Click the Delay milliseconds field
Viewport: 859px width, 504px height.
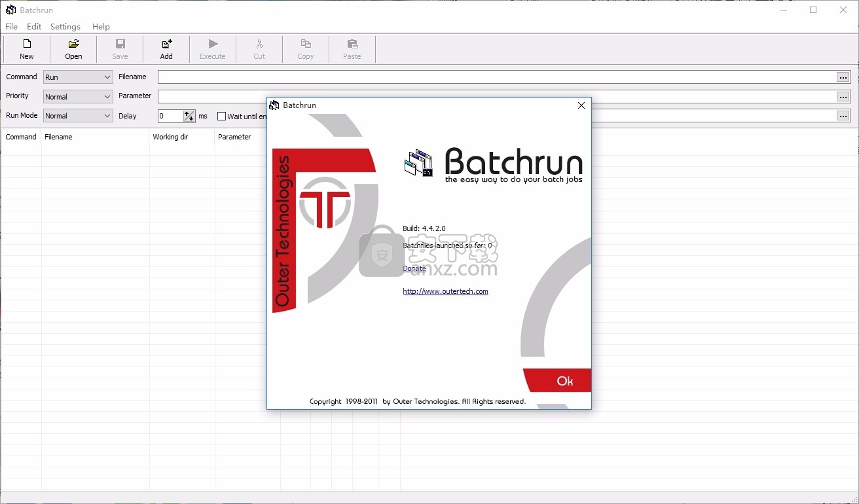pyautogui.click(x=170, y=116)
